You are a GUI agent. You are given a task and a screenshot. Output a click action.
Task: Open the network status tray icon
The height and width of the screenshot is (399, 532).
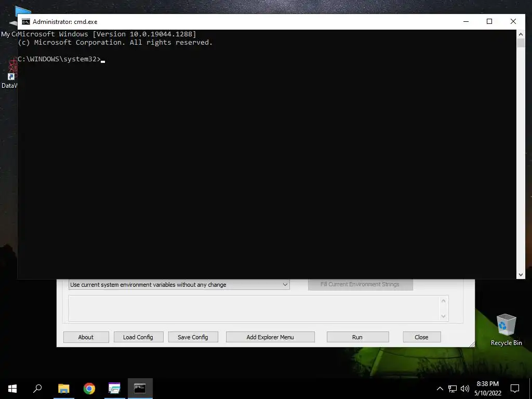[x=453, y=389]
